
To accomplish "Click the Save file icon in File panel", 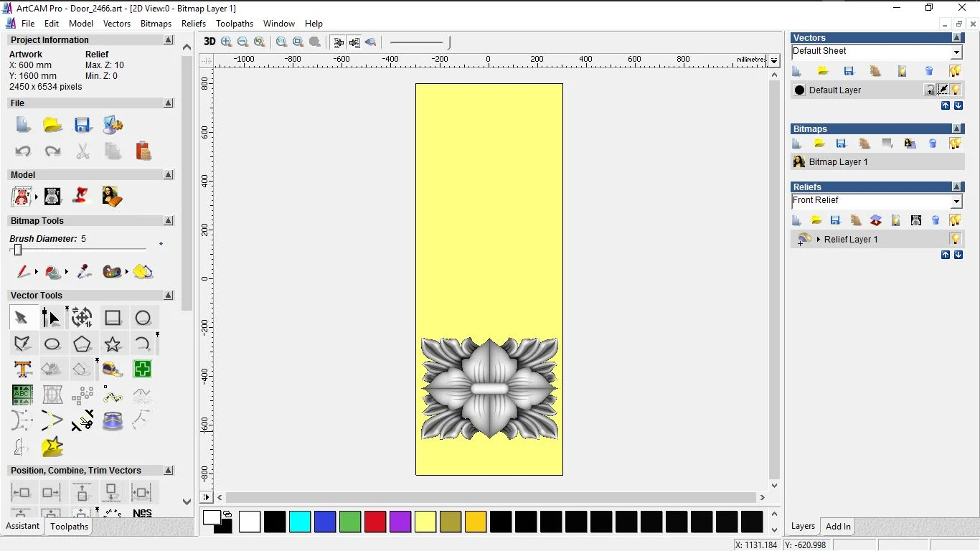I will coord(83,126).
